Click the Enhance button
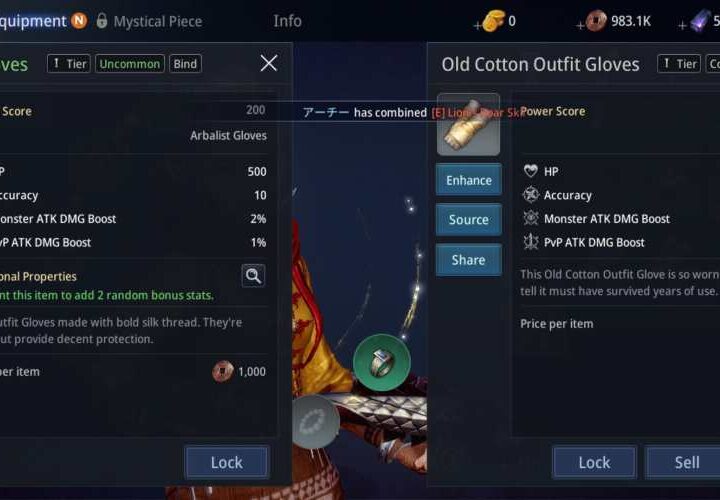 coord(468,180)
